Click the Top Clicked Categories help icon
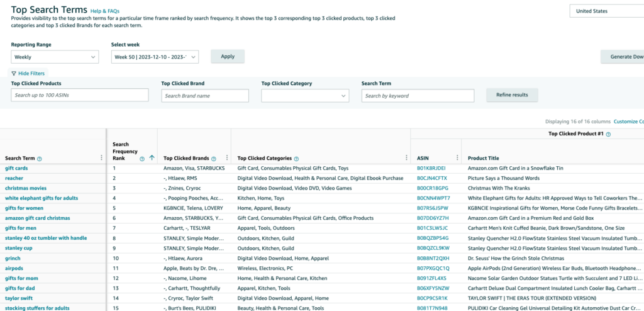This screenshot has width=644, height=311. 297,159
